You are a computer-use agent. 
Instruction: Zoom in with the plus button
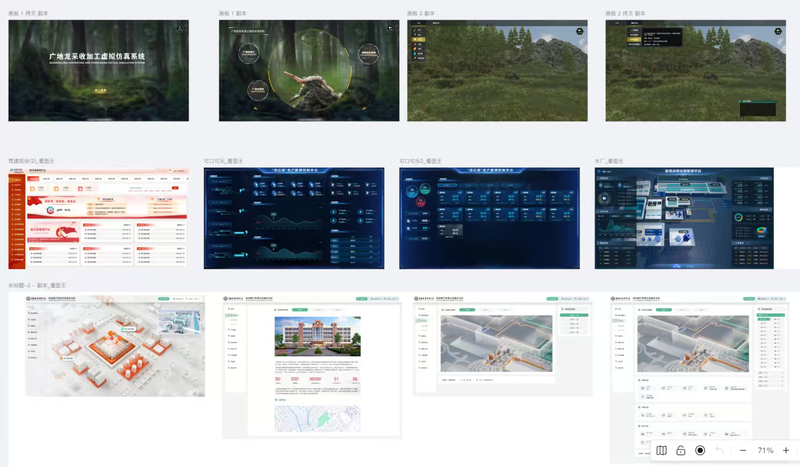click(x=786, y=451)
